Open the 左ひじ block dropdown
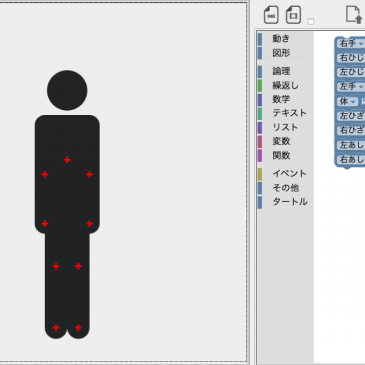The width and height of the screenshot is (365, 365). pos(351,72)
